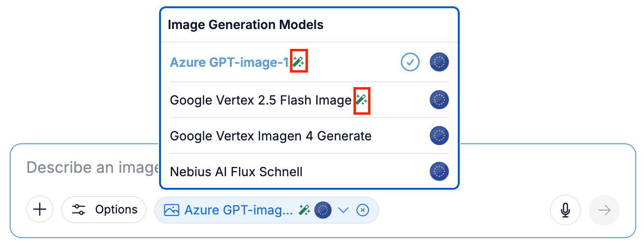This screenshot has height=243, width=644.
Task: Click the magic wand icon beside Azure GPT-image-1
Action: point(298,62)
